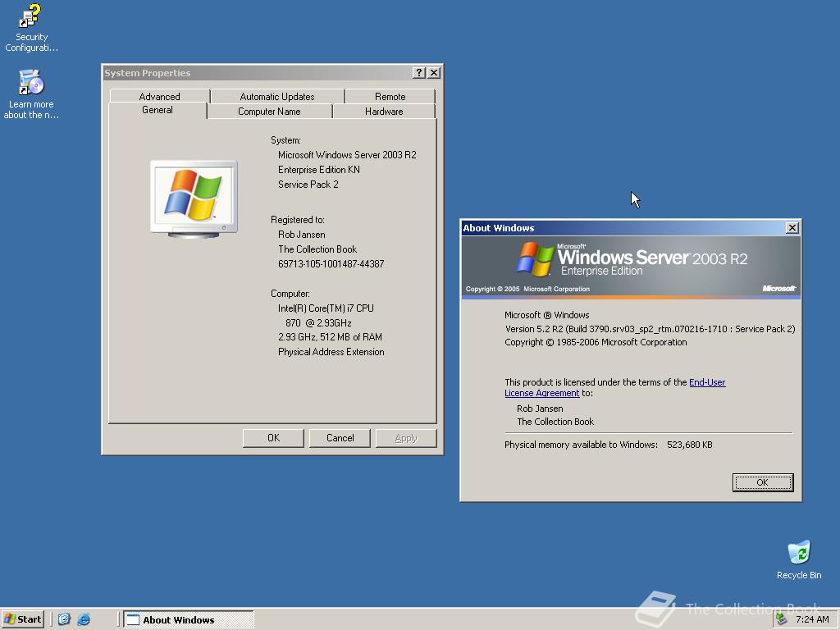Switch to the Automatic Updates tab

click(277, 97)
